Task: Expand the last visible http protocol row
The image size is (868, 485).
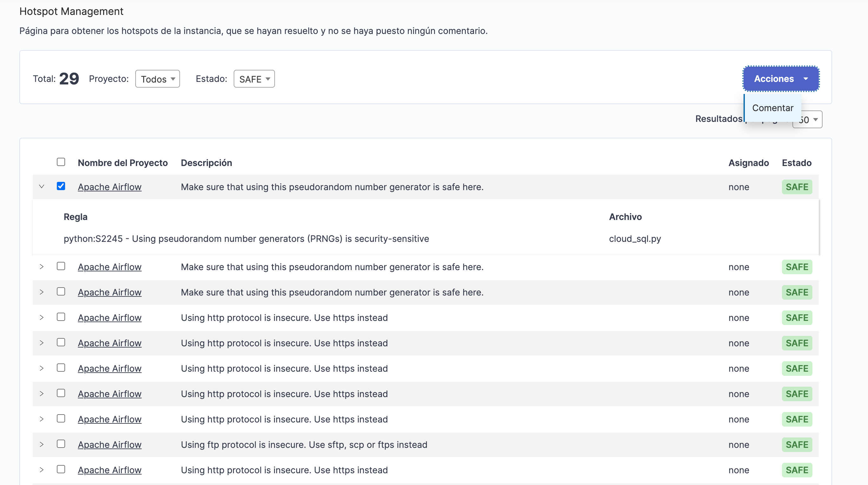Action: (x=42, y=469)
